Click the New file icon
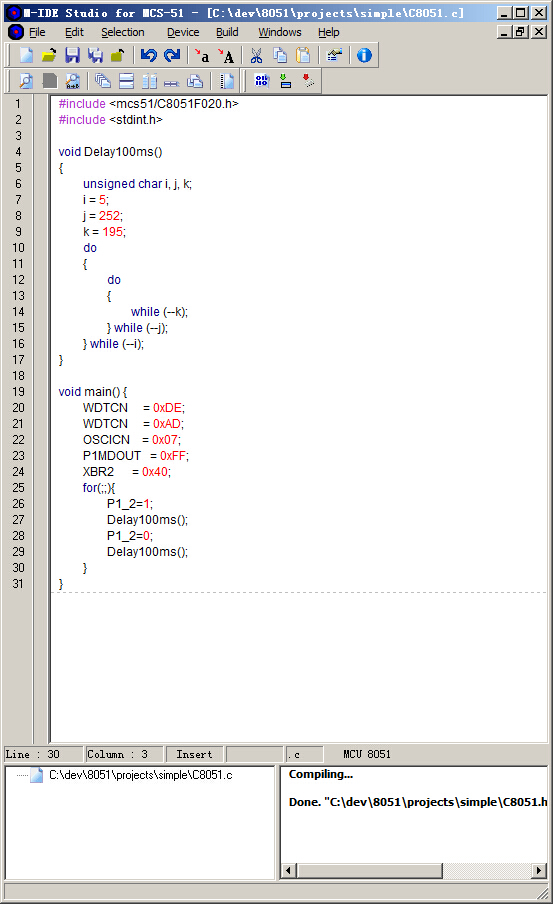553x904 pixels. point(26,55)
